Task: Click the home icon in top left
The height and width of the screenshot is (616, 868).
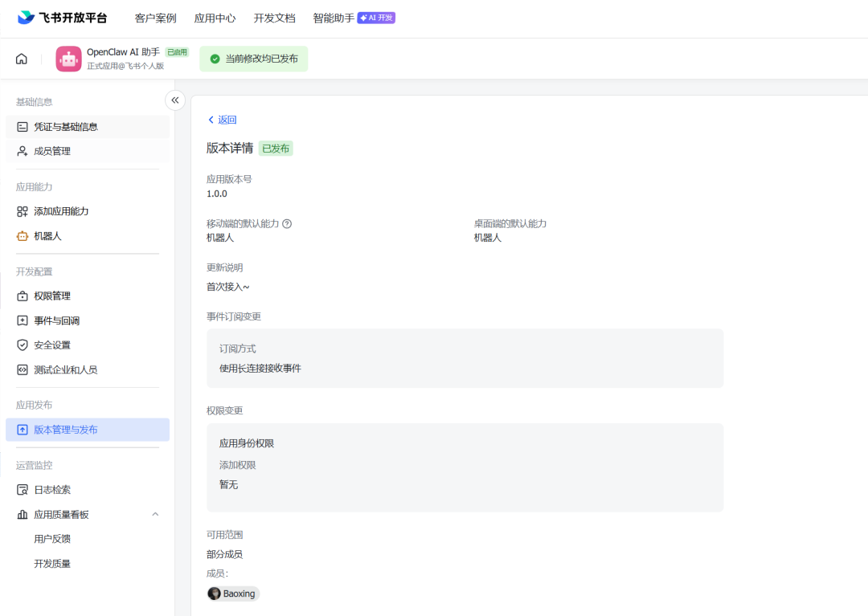Action: [21, 58]
